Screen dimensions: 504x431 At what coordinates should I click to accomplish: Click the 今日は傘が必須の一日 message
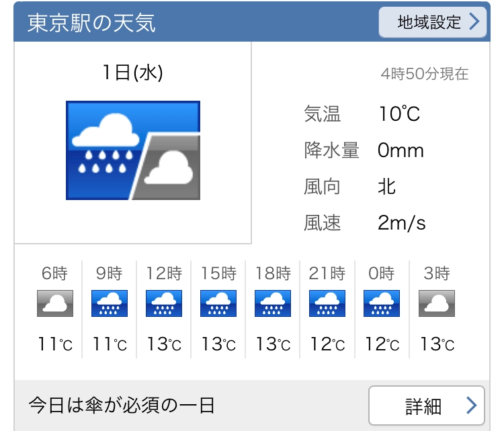[x=122, y=405]
